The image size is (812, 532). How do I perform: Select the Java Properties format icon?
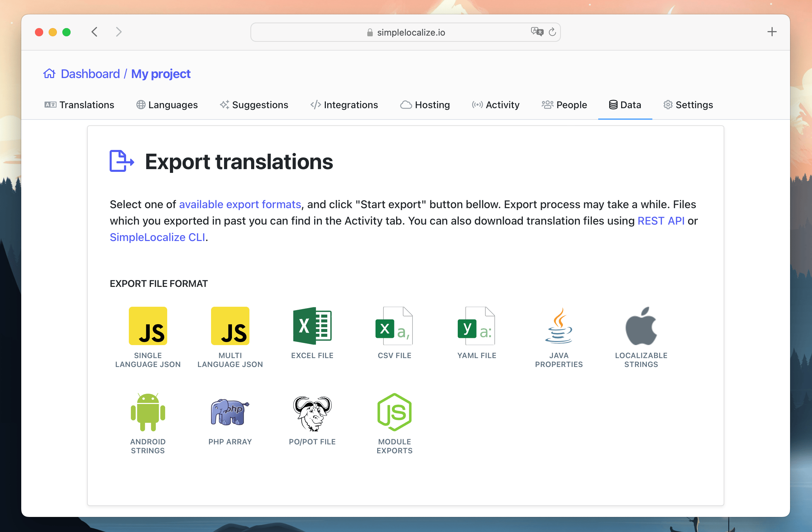[559, 326]
